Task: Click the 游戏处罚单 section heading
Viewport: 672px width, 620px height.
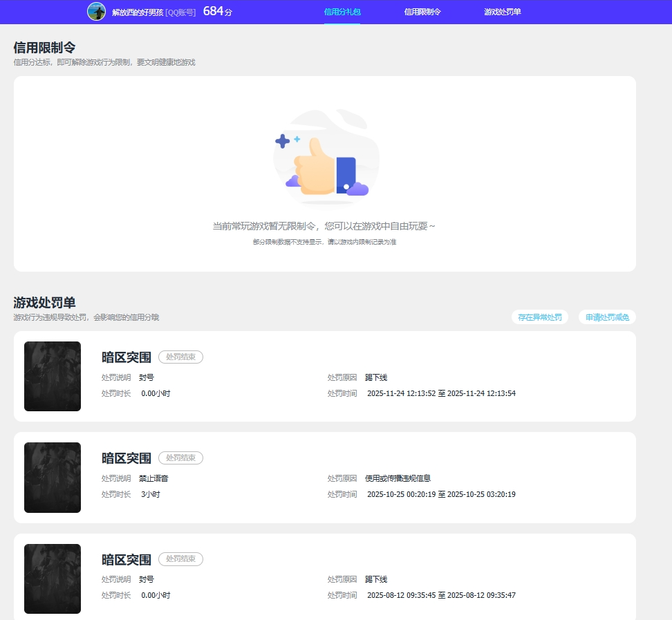Action: [44, 303]
